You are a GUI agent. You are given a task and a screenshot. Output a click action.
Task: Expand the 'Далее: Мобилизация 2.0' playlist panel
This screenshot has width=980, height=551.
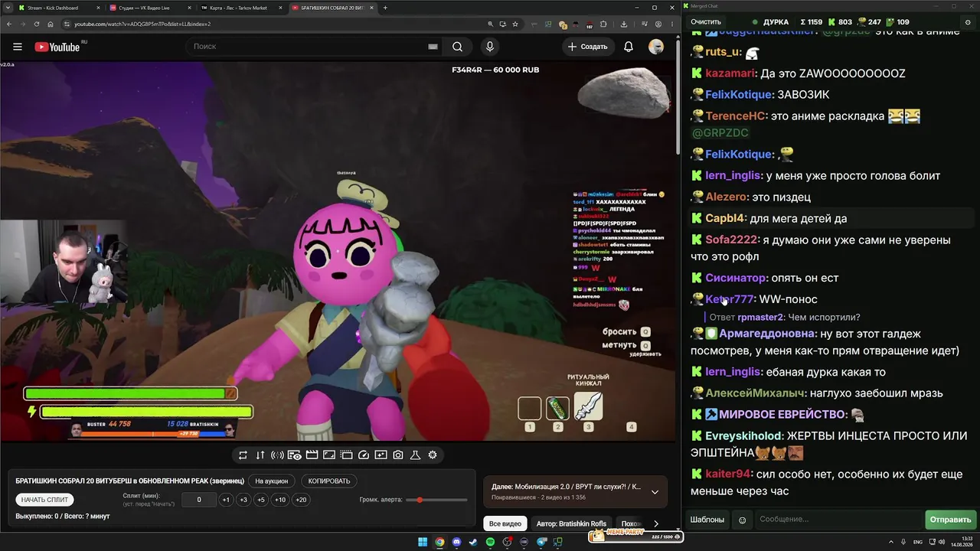(x=655, y=491)
